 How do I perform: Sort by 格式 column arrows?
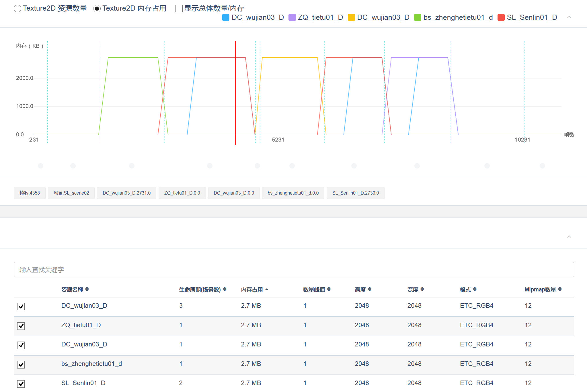point(475,289)
